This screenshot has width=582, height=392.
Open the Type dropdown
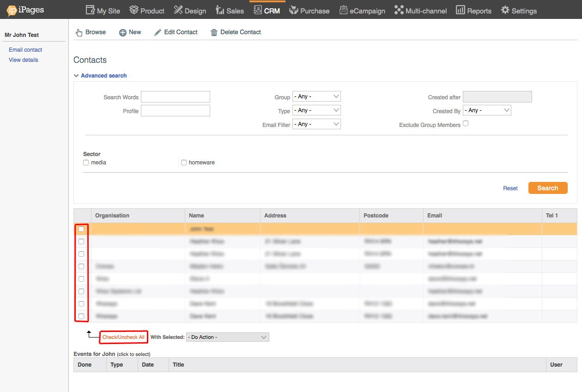316,110
